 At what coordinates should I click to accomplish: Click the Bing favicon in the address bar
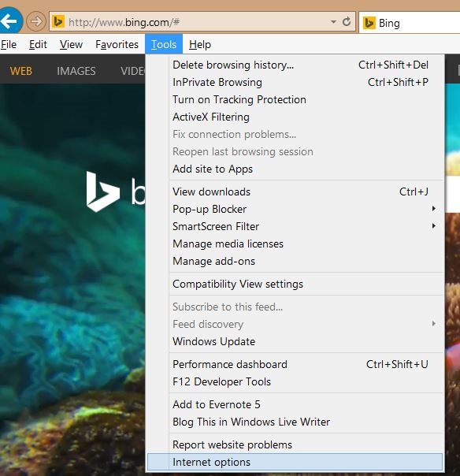pos(58,22)
